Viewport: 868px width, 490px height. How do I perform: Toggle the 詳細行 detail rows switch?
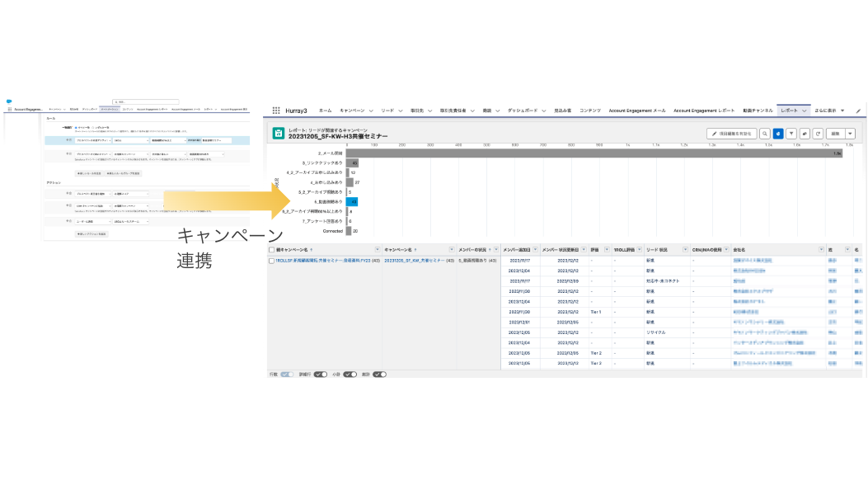point(321,374)
